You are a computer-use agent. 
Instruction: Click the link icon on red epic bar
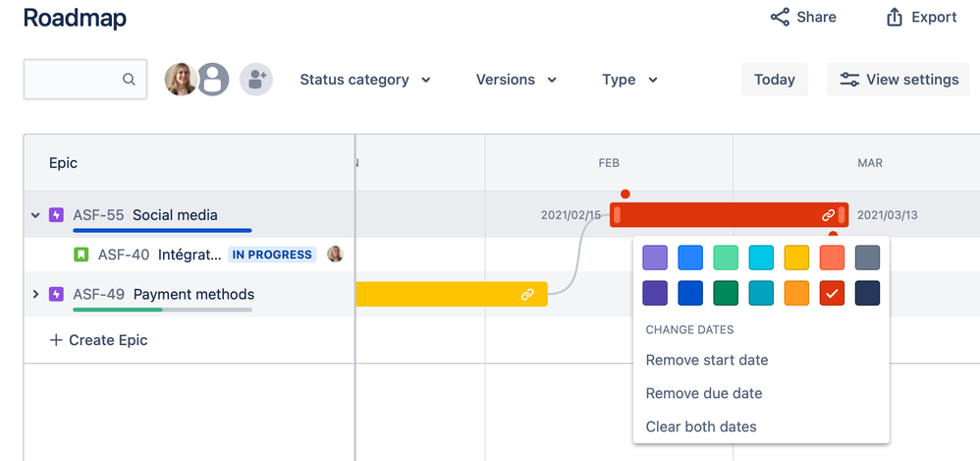click(x=828, y=215)
